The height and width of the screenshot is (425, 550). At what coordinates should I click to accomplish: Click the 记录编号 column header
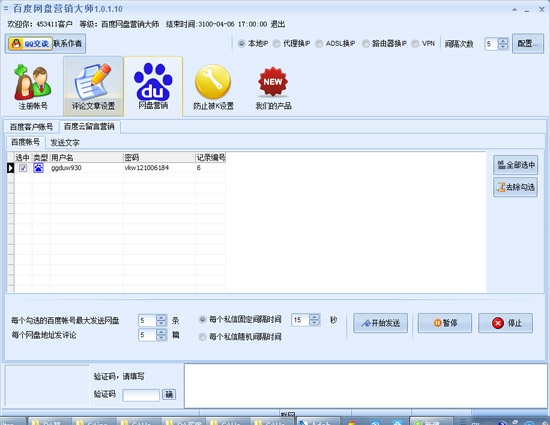pyautogui.click(x=210, y=157)
